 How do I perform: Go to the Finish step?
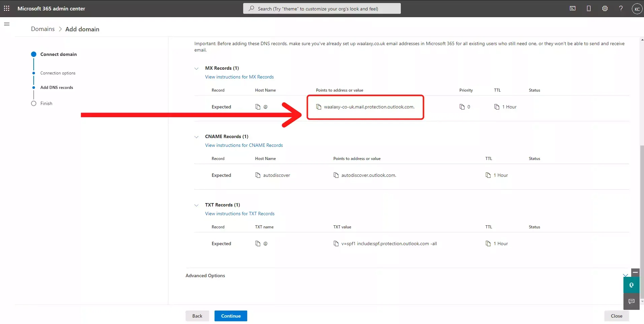[x=46, y=103]
